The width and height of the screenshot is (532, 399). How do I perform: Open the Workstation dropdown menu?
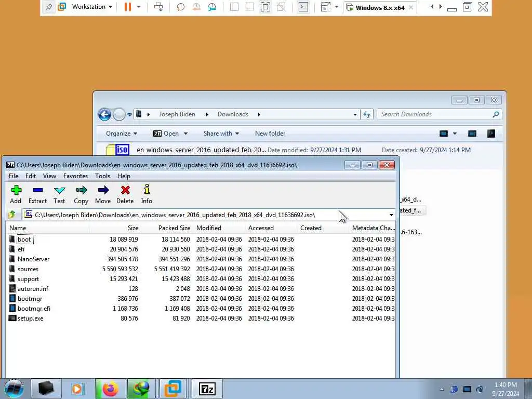[x=92, y=7]
